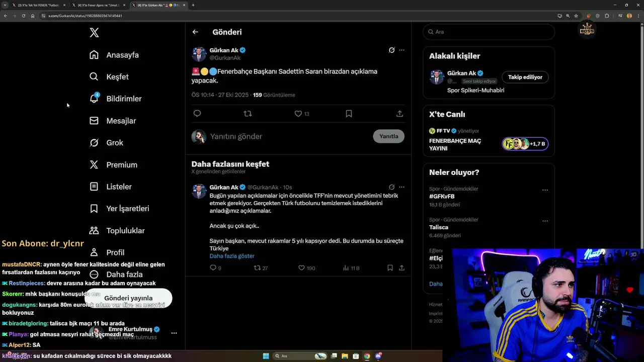Open Discord from the taskbar
The height and width of the screenshot is (362, 644).
pos(378,356)
